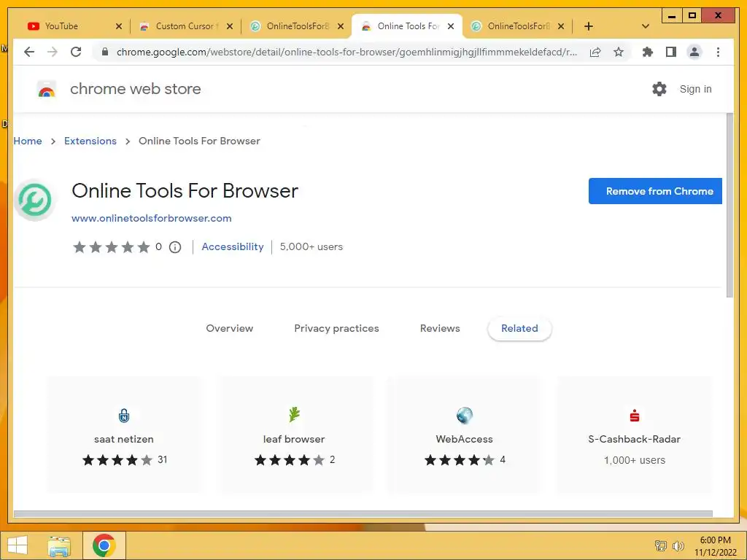The width and height of the screenshot is (747, 560).
Task: Open the volume speaker tray icon
Action: pos(678,545)
